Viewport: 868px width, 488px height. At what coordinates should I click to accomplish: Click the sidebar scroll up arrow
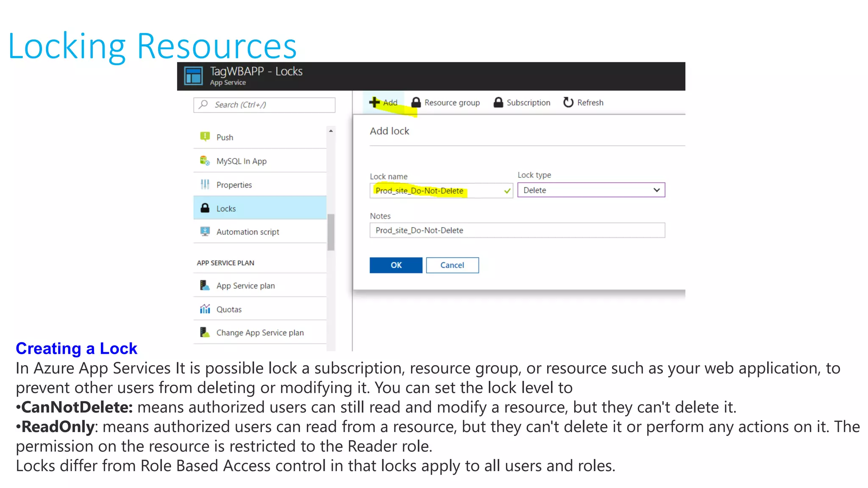[x=331, y=131]
